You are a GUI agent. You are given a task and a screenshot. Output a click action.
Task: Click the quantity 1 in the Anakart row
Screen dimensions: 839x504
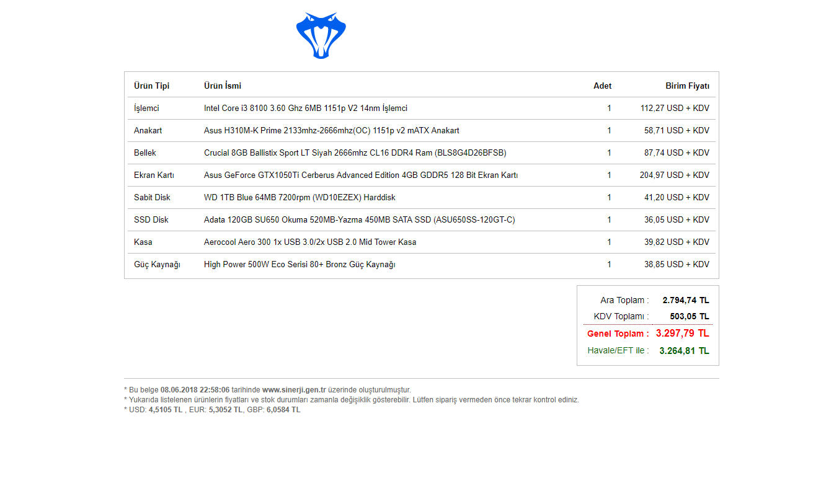point(609,131)
